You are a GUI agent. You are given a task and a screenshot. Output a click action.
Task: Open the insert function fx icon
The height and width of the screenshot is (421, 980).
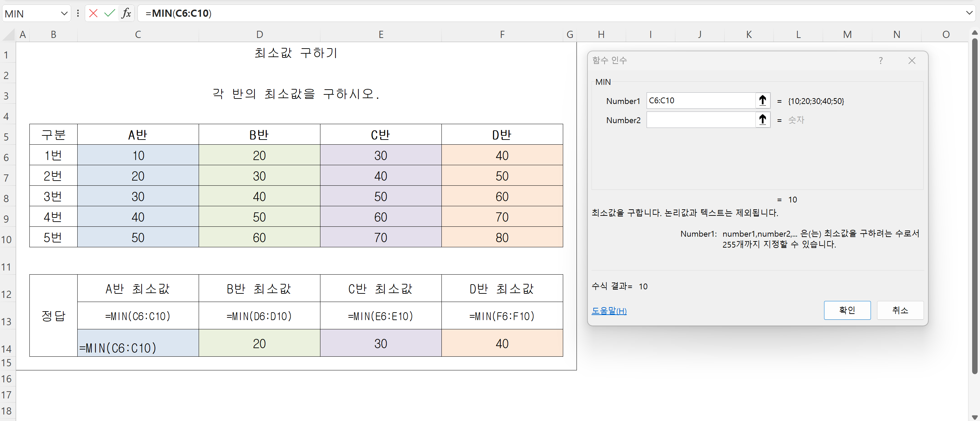[x=126, y=13]
